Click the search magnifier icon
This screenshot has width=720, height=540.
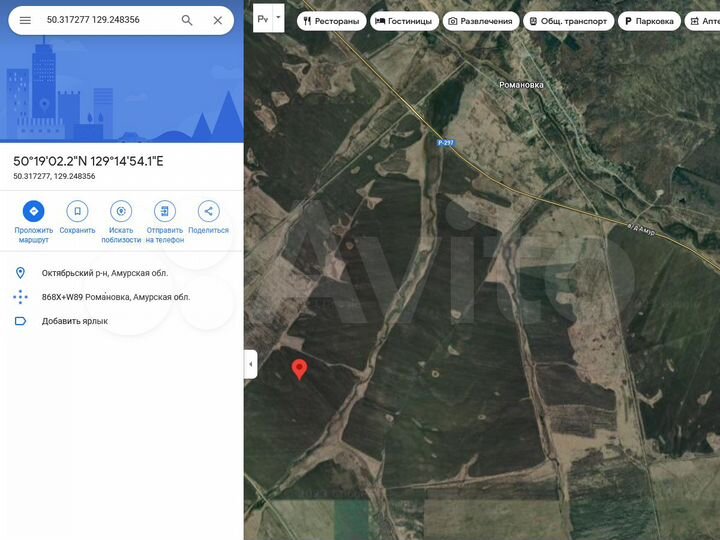[187, 20]
